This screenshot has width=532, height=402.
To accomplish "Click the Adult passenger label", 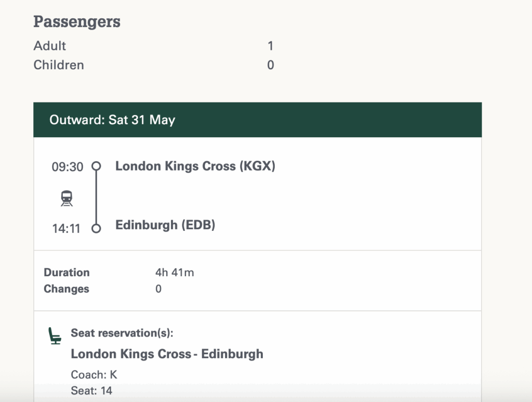I will pyautogui.click(x=50, y=46).
